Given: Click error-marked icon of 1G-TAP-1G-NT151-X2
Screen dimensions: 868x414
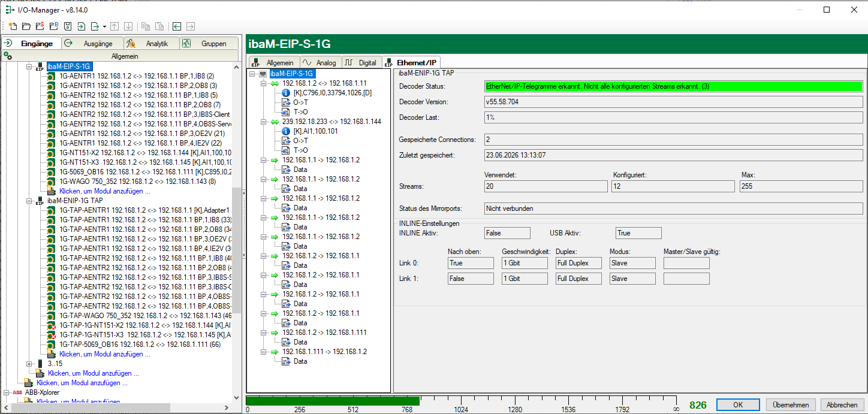Looking at the screenshot, I should (52, 325).
